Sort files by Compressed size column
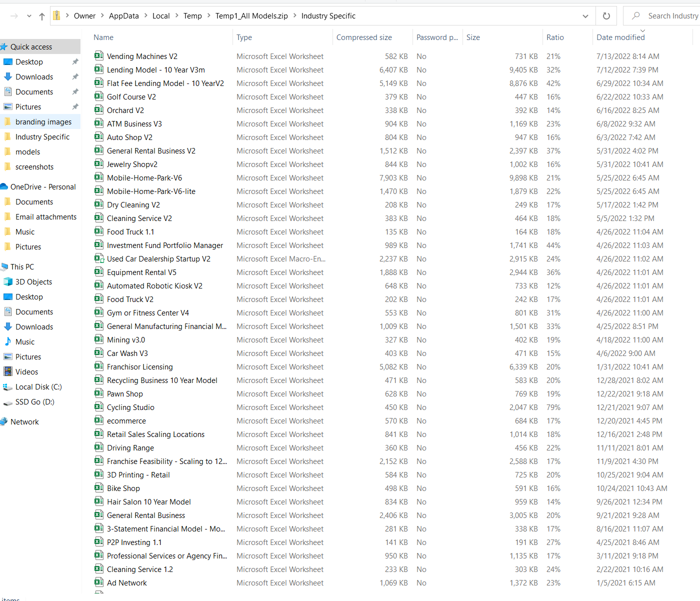This screenshot has height=601, width=700. click(x=363, y=37)
